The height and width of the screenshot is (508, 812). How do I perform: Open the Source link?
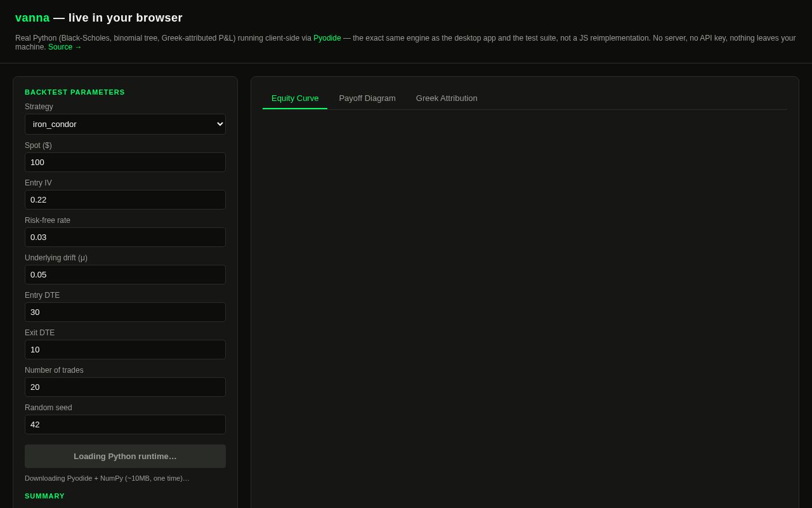tap(65, 47)
